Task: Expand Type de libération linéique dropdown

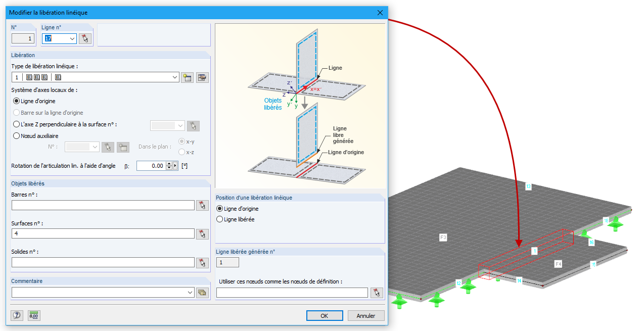Action: click(175, 77)
